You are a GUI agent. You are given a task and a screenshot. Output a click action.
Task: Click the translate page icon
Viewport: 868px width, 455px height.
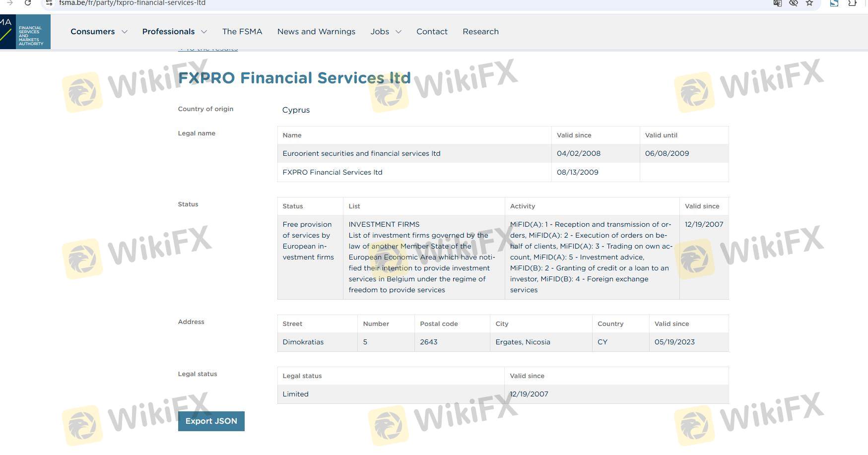tap(777, 3)
